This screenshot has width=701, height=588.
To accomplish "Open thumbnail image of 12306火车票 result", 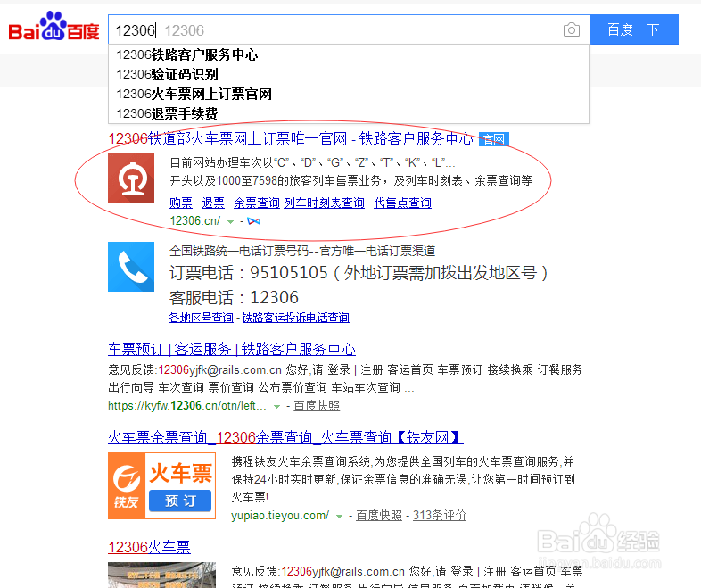I will [x=161, y=575].
